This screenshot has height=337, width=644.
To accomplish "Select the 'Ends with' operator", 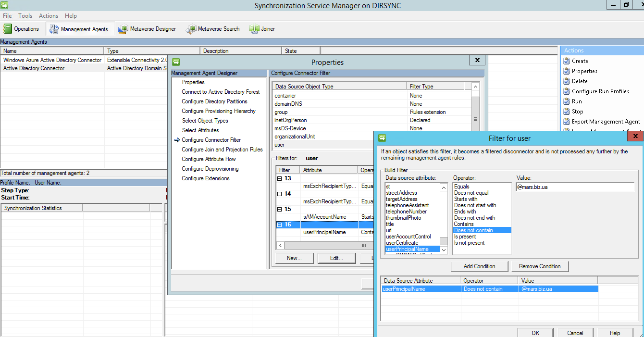I will [x=465, y=212].
